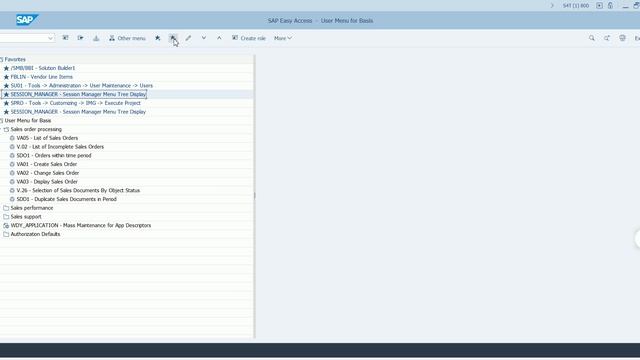This screenshot has height=360, width=640.
Task: Click the SAP logo
Action: pos(27,20)
